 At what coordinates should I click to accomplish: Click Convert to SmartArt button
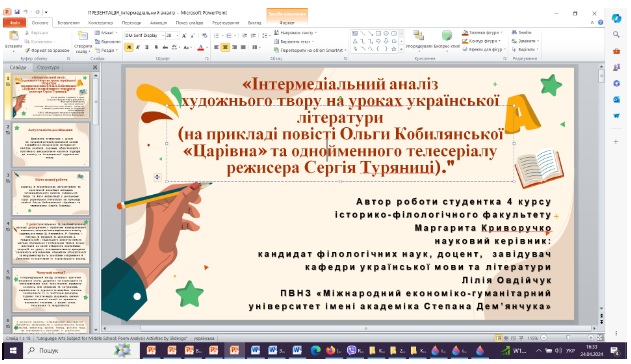click(309, 50)
